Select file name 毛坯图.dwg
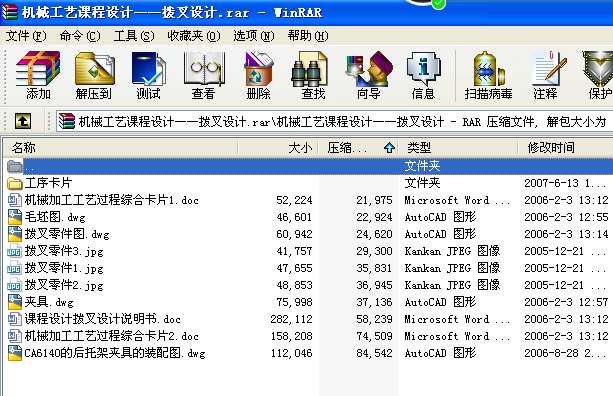Image resolution: width=613 pixels, height=396 pixels. coord(55,217)
